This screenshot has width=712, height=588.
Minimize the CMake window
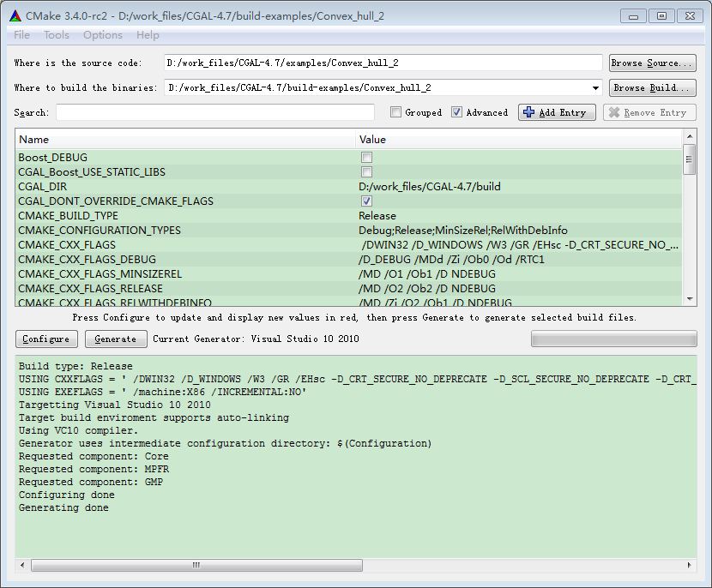633,16
